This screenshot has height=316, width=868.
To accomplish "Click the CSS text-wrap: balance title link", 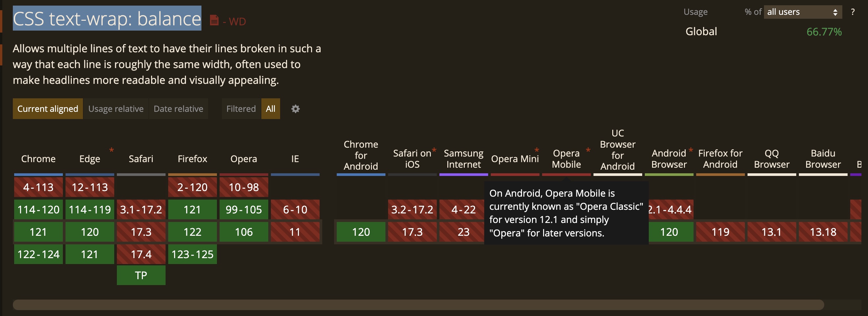I will [107, 18].
